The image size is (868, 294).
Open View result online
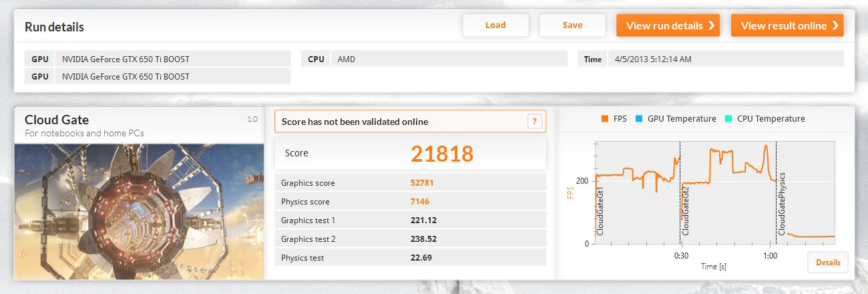point(787,25)
